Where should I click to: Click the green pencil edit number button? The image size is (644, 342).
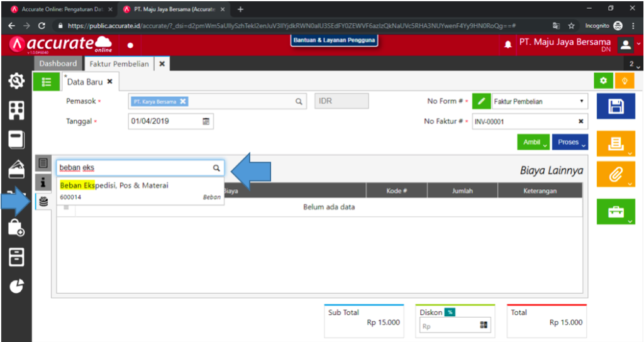(x=481, y=101)
